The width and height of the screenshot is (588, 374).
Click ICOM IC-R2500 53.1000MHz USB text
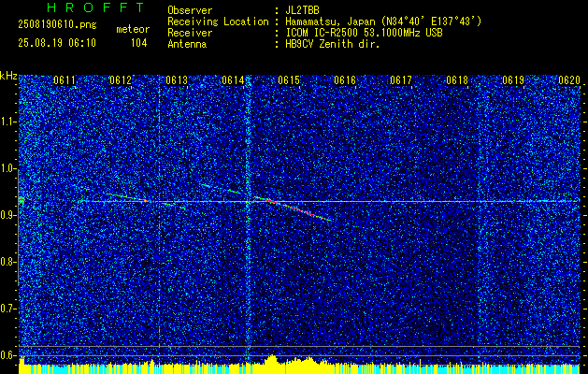tap(364, 33)
